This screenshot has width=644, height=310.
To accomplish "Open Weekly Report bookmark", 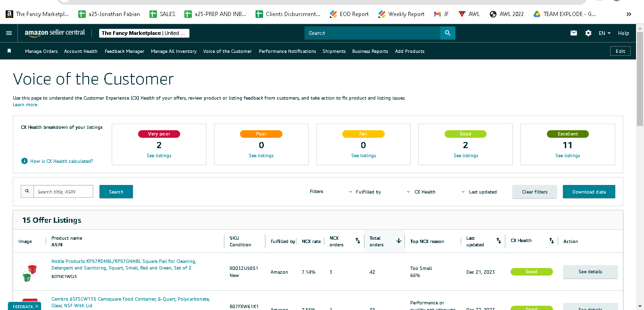I will click(x=402, y=14).
